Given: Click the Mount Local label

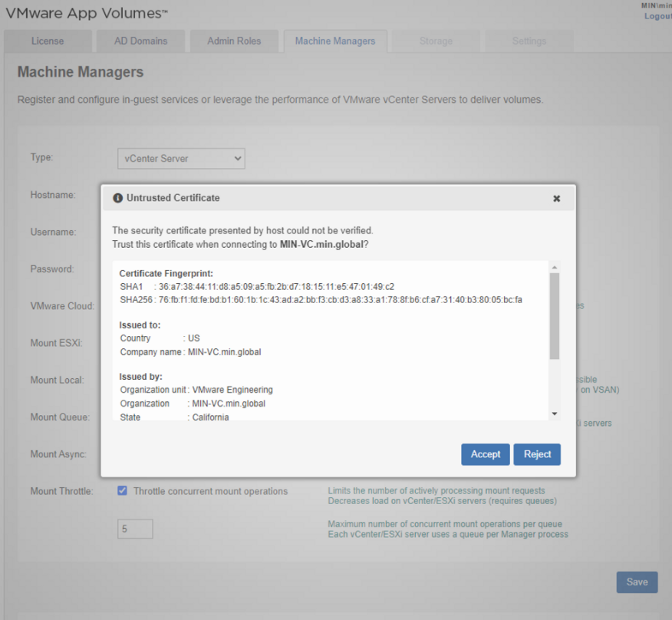Looking at the screenshot, I should point(57,380).
